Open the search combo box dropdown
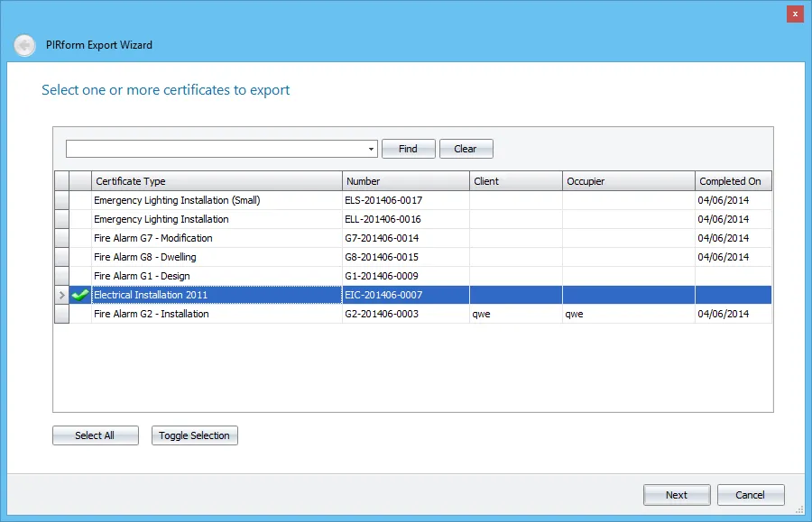 tap(371, 149)
